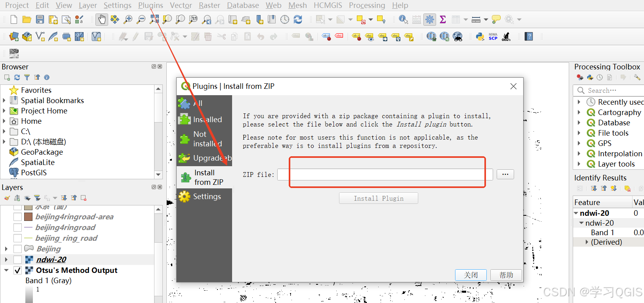Image resolution: width=644 pixels, height=303 pixels.
Task: Switch to Installed plugins tab
Action: 204,119
